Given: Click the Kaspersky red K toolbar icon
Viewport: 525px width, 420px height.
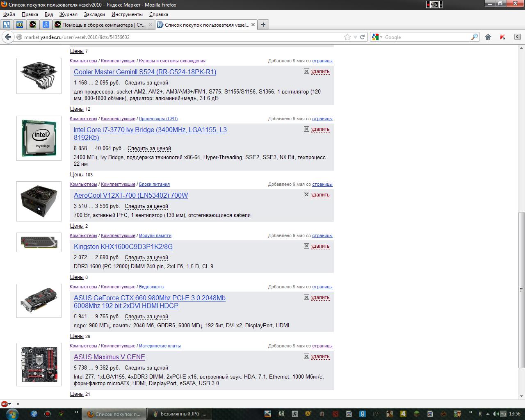Looking at the screenshot, I should tap(503, 37).
